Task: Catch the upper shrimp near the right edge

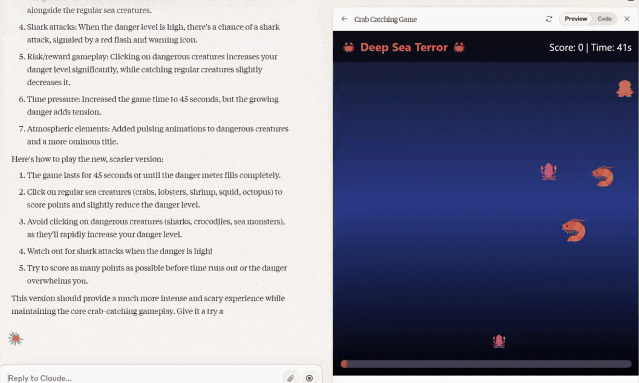Action: 603,176
